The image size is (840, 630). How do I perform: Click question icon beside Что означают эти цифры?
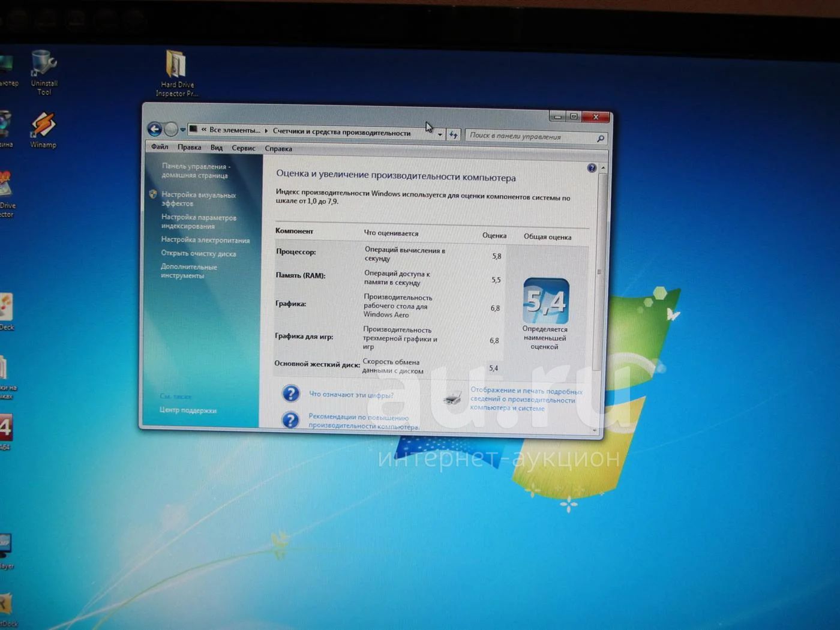pos(291,394)
